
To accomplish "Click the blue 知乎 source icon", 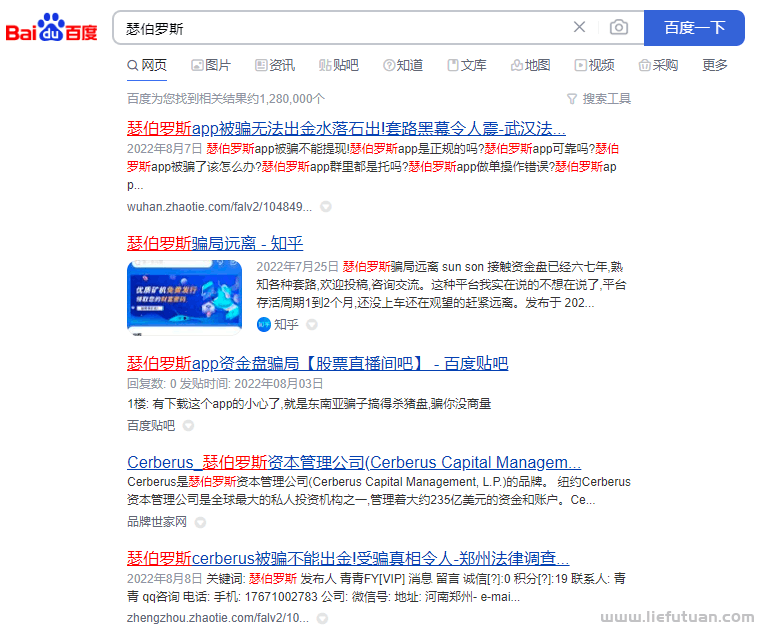I will click(x=264, y=325).
